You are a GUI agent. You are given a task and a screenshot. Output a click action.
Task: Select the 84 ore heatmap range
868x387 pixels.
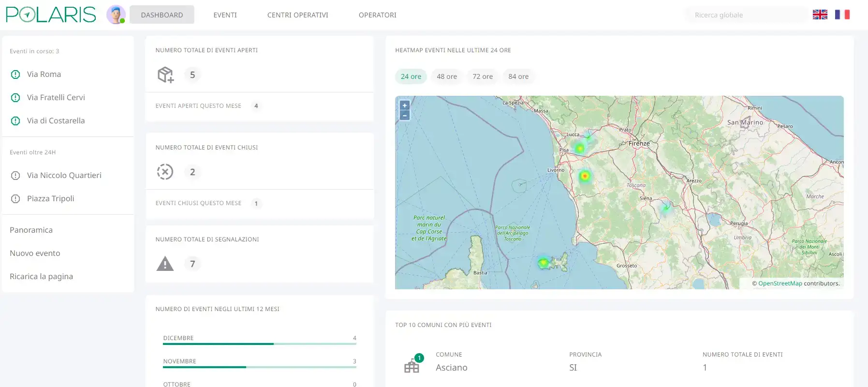click(x=518, y=76)
